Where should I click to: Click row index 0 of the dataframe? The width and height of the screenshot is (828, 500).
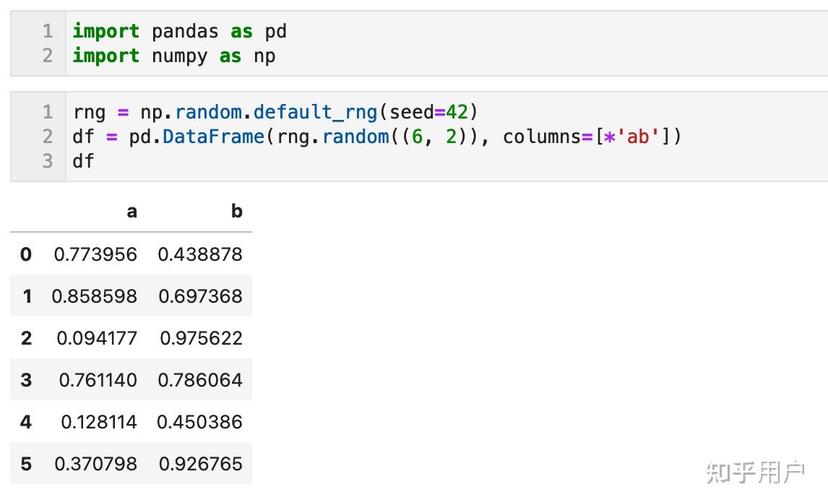coord(26,254)
